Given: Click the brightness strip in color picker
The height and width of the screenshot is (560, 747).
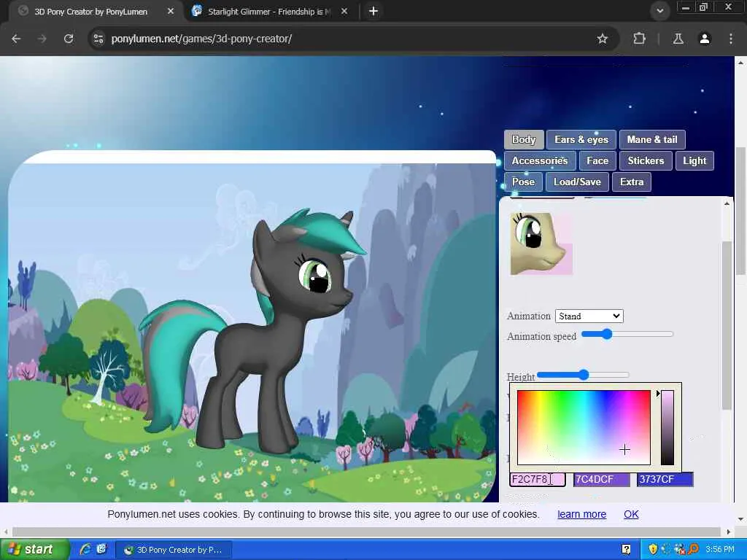Looking at the screenshot, I should click(x=667, y=427).
